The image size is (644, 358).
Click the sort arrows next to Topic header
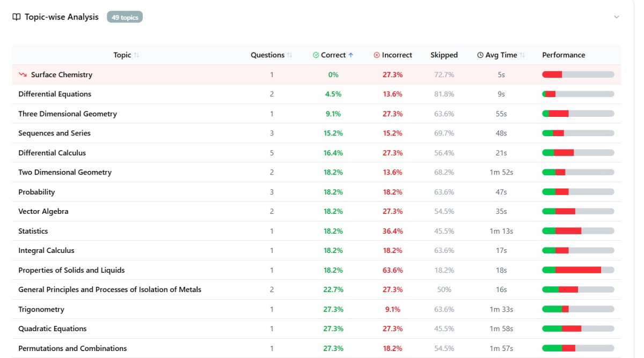coord(136,55)
